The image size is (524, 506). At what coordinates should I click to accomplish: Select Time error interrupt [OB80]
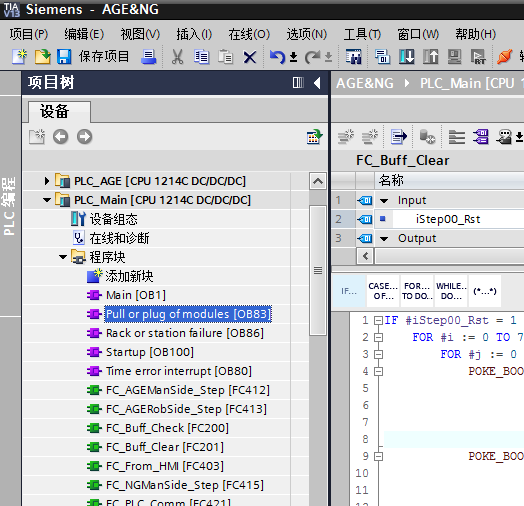(179, 371)
